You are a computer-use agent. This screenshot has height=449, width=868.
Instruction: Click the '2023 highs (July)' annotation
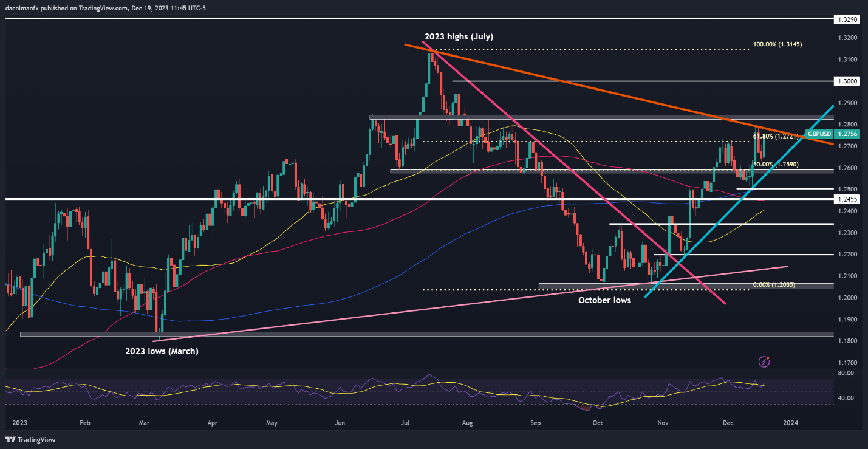pos(459,36)
